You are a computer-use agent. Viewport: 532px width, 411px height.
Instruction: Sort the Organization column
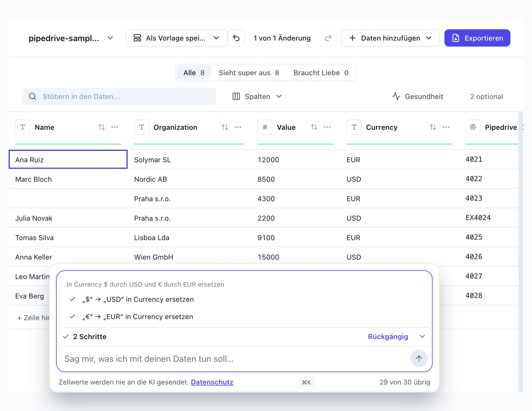tap(225, 127)
